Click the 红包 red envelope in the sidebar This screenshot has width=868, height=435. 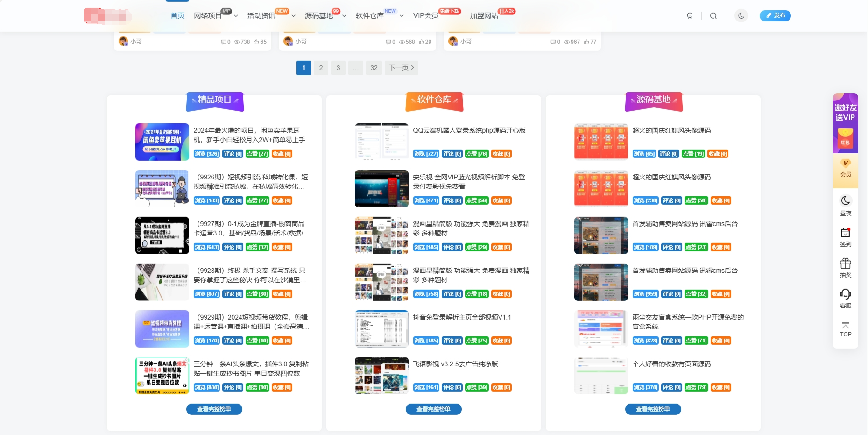[845, 139]
